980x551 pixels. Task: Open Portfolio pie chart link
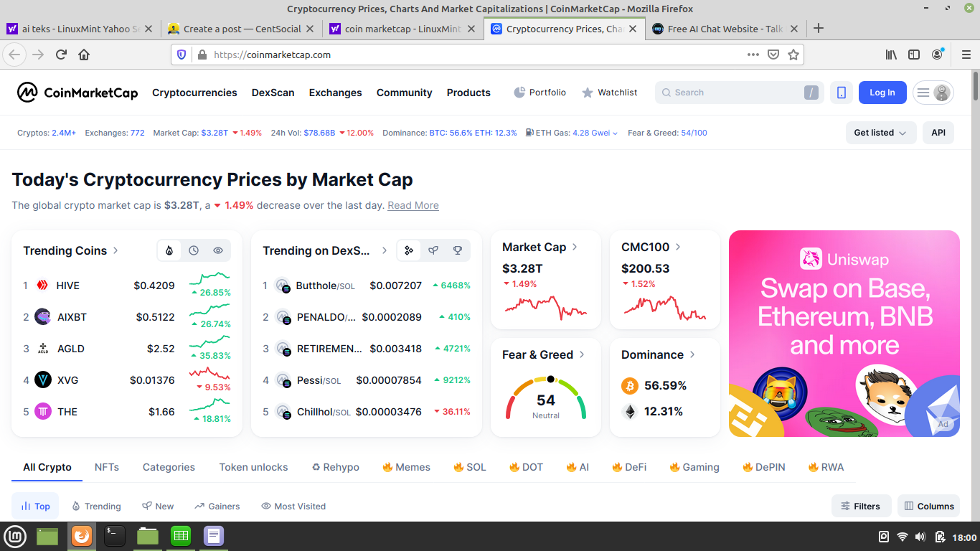tap(540, 93)
